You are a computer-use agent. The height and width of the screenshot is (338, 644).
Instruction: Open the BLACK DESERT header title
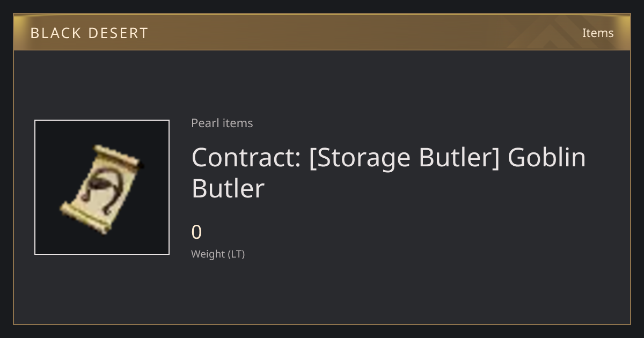point(89,33)
